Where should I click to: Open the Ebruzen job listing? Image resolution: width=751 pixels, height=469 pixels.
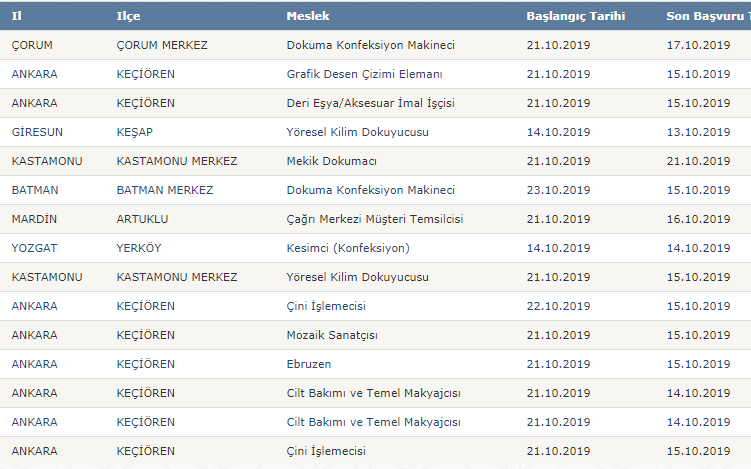click(x=309, y=364)
